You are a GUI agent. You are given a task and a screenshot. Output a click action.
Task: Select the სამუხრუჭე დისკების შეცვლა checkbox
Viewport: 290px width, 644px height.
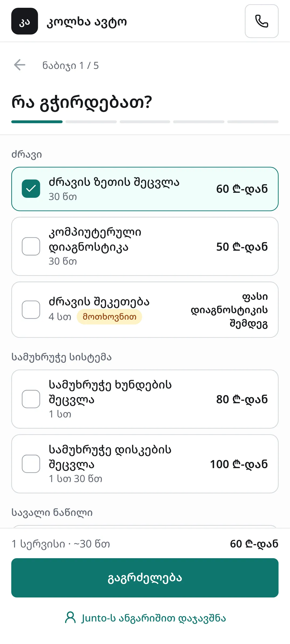[31, 464]
